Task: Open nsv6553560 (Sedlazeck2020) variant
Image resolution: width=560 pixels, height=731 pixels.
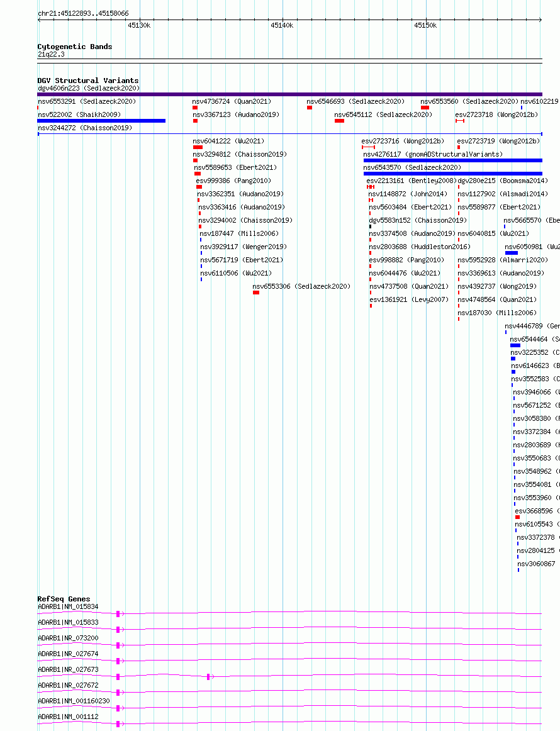Action: coord(469,101)
